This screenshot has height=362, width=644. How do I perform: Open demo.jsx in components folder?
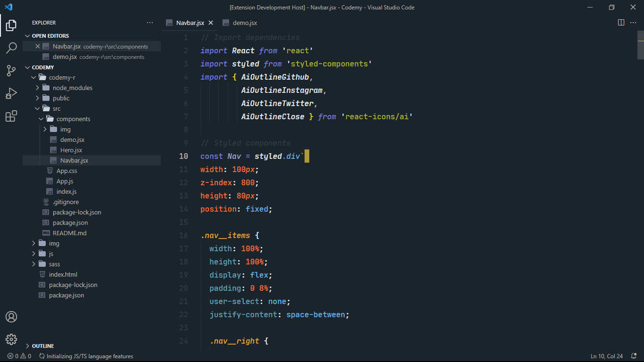(91, 140)
